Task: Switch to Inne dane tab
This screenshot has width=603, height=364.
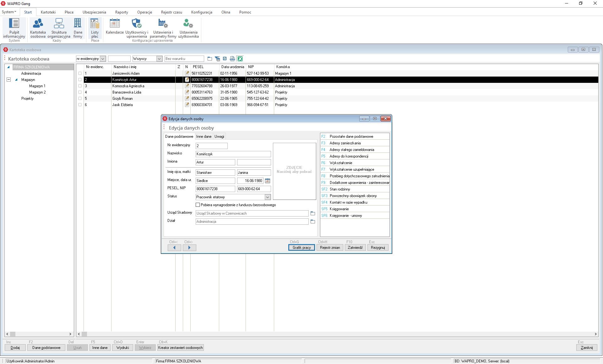Action: (x=204, y=136)
